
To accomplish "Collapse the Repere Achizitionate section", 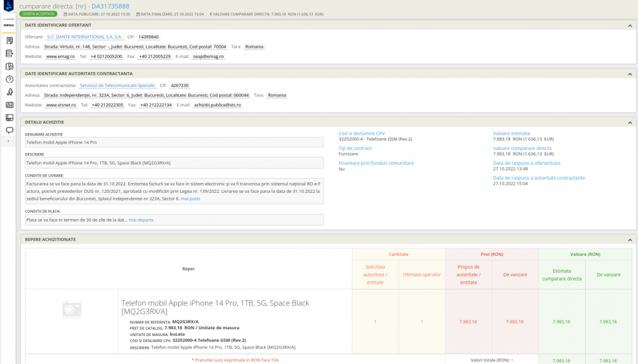I will point(630,240).
